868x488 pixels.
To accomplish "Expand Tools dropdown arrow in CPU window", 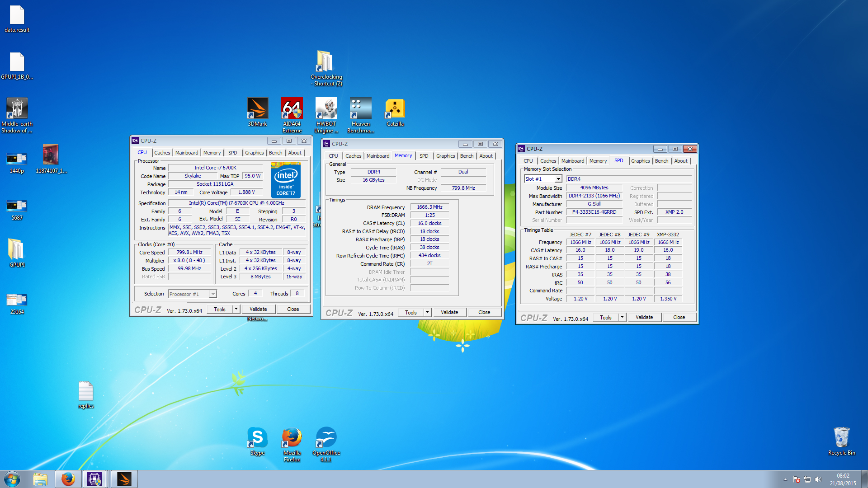I will point(236,309).
